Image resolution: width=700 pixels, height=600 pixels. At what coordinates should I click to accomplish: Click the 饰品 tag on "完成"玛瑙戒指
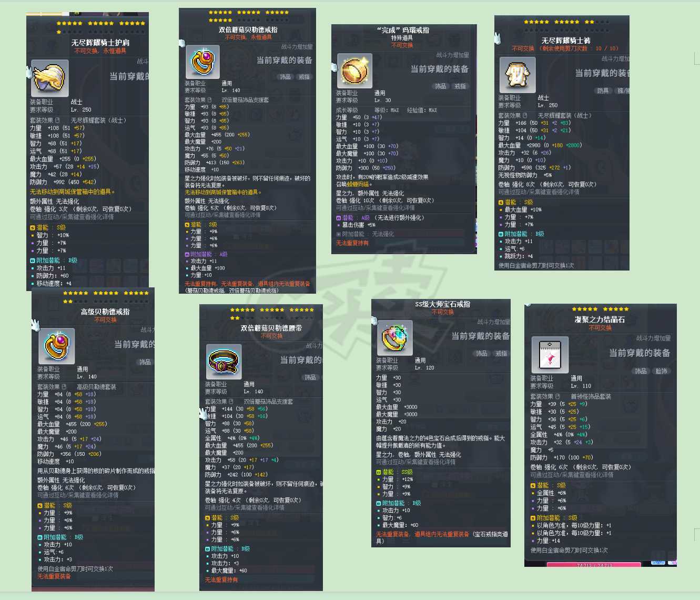[440, 86]
